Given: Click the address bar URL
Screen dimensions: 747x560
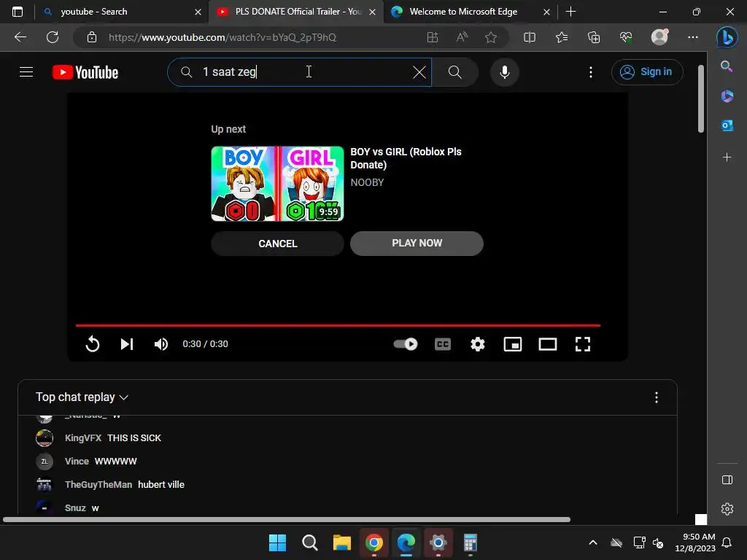Looking at the screenshot, I should point(222,37).
